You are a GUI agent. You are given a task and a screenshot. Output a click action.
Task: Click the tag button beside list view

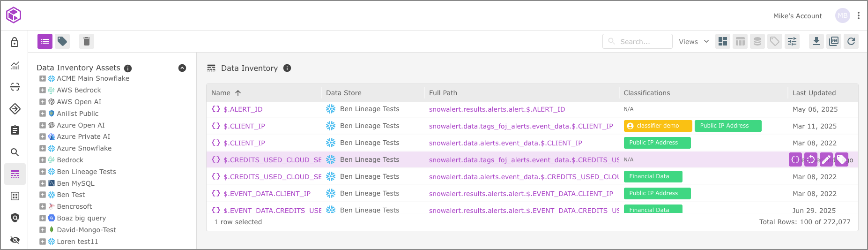click(x=62, y=41)
